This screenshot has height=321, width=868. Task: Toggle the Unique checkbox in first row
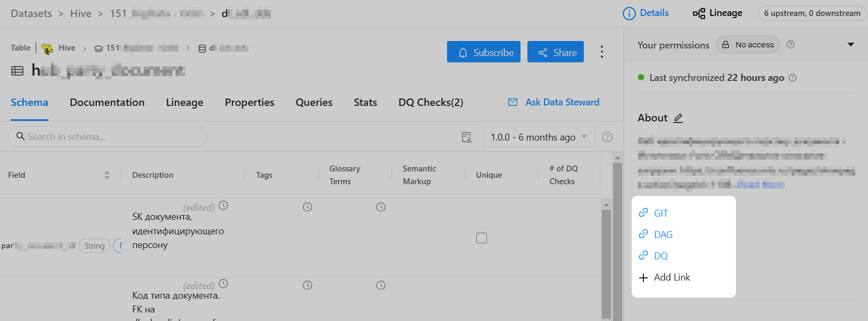482,238
